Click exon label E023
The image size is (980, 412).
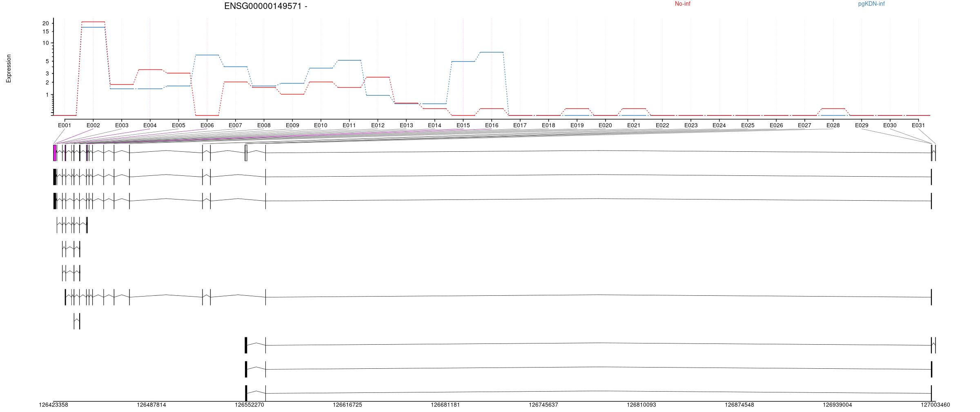tap(691, 125)
